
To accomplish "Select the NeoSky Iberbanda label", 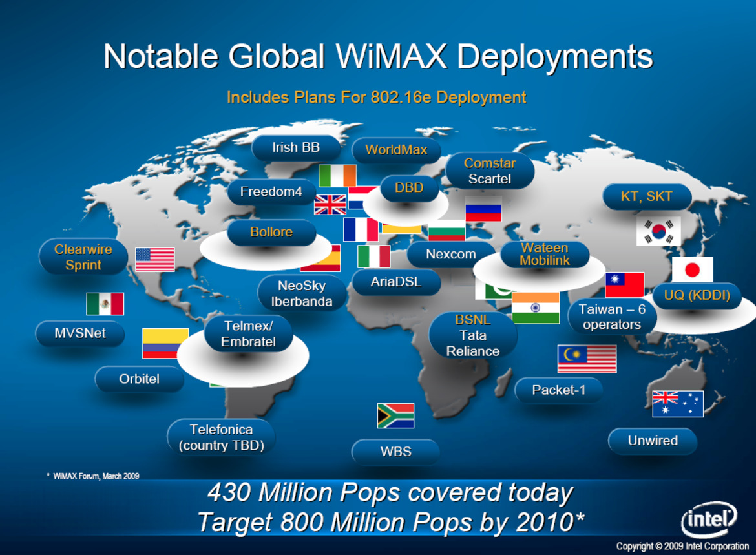I will (302, 294).
